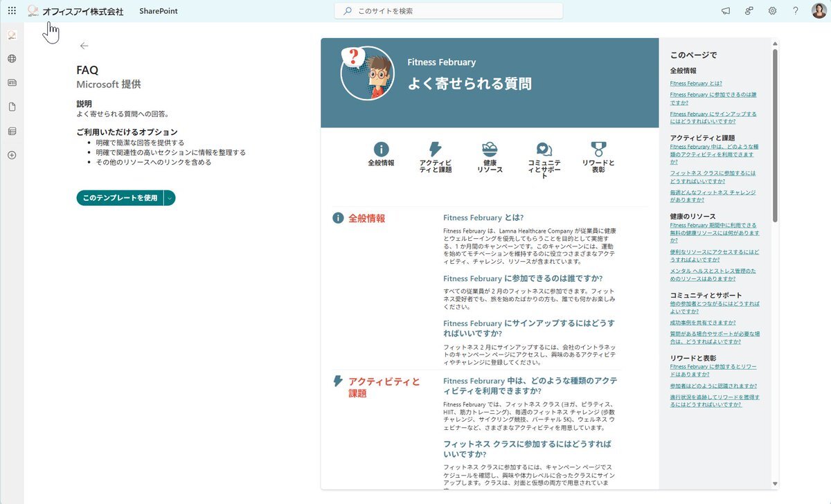Image resolution: width=831 pixels, height=504 pixels.
Task: Click the FAQ template title
Action: (87, 70)
